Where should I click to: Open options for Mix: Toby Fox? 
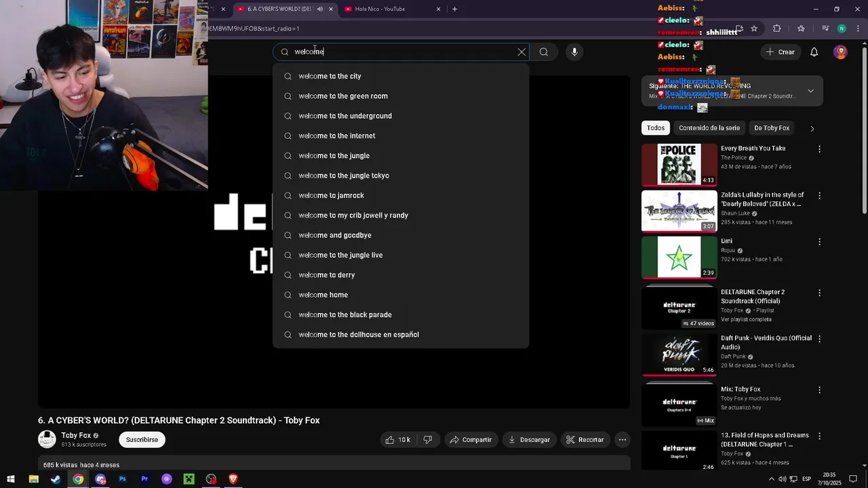[819, 390]
